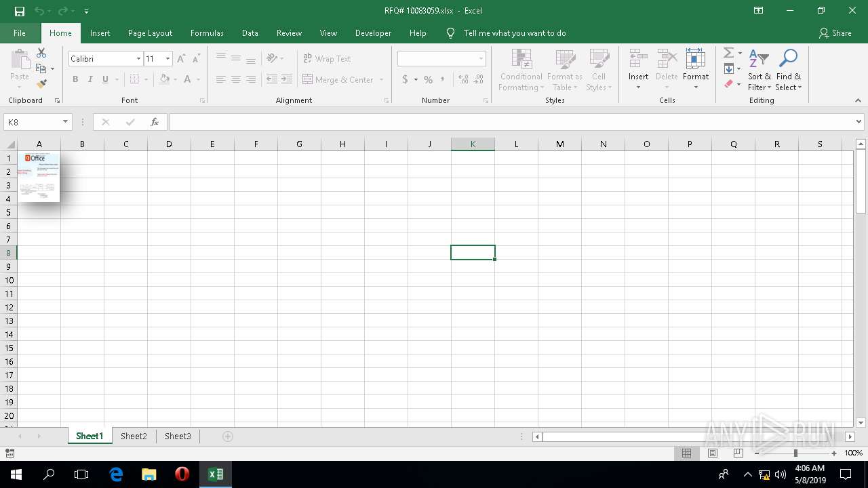The height and width of the screenshot is (488, 868).
Task: Add a new sheet with the plus button
Action: click(228, 436)
